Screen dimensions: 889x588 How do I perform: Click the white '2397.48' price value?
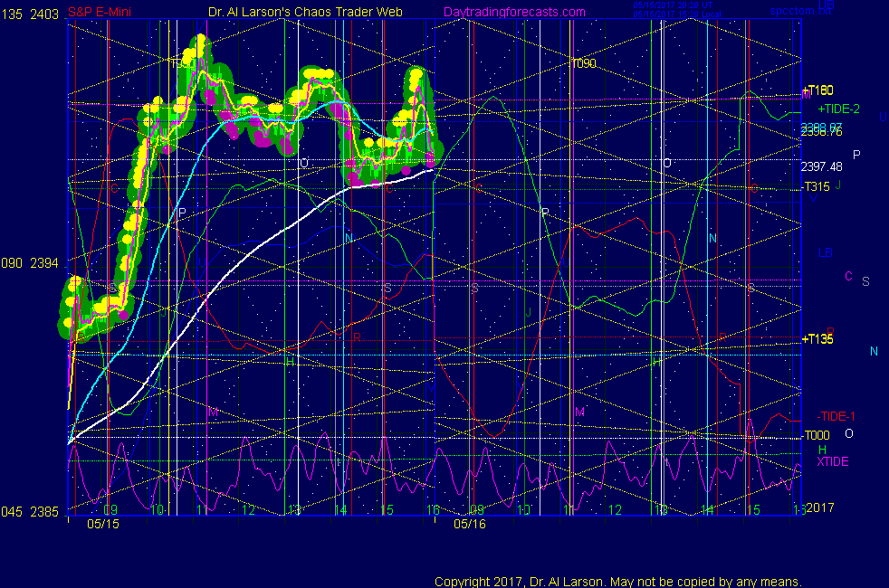(x=821, y=167)
